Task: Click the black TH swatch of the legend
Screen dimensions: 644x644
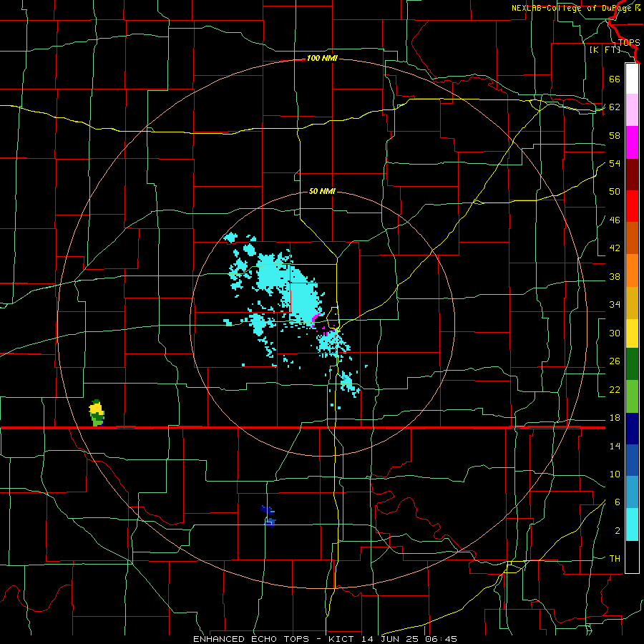Action: pos(632,557)
